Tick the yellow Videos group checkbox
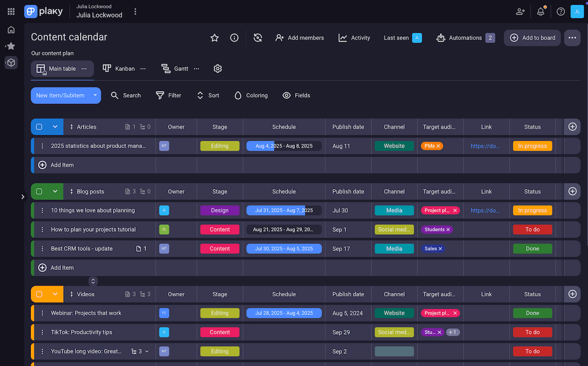The image size is (588, 366). [39, 294]
